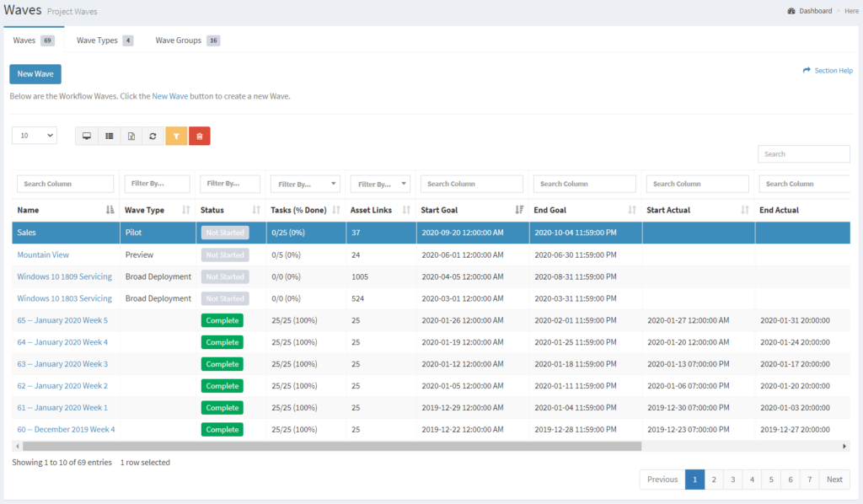The image size is (863, 504).
Task: Click inside the global Search field
Action: coord(802,153)
